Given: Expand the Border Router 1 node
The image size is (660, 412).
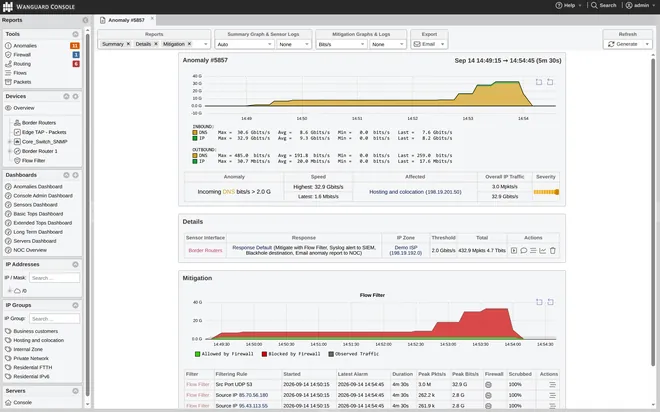Looking at the screenshot, I should [x=9, y=151].
